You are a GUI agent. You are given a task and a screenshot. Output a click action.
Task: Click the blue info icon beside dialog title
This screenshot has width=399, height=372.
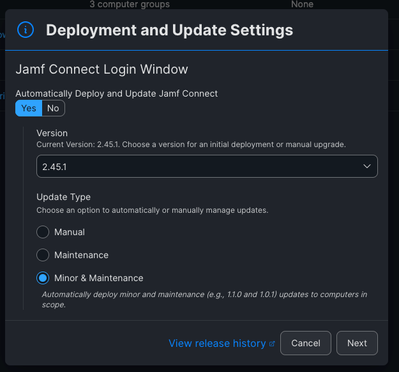click(26, 30)
